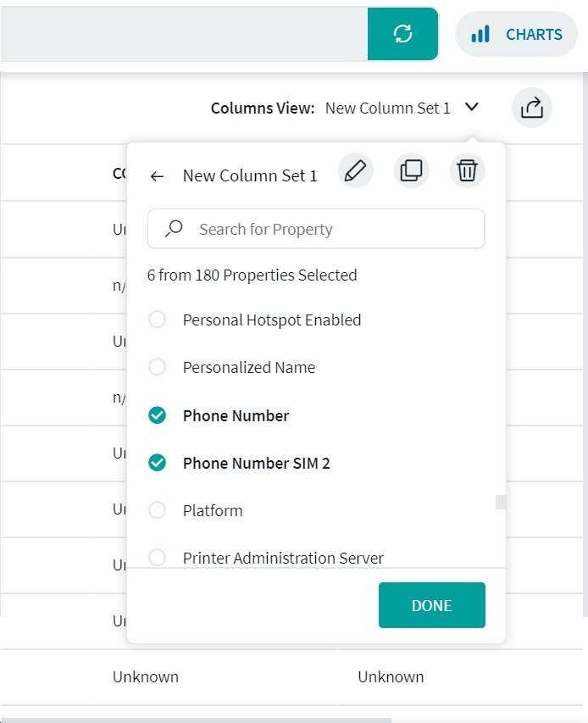The width and height of the screenshot is (588, 723).
Task: Expand the Columns View dropdown arrow
Action: (473, 108)
